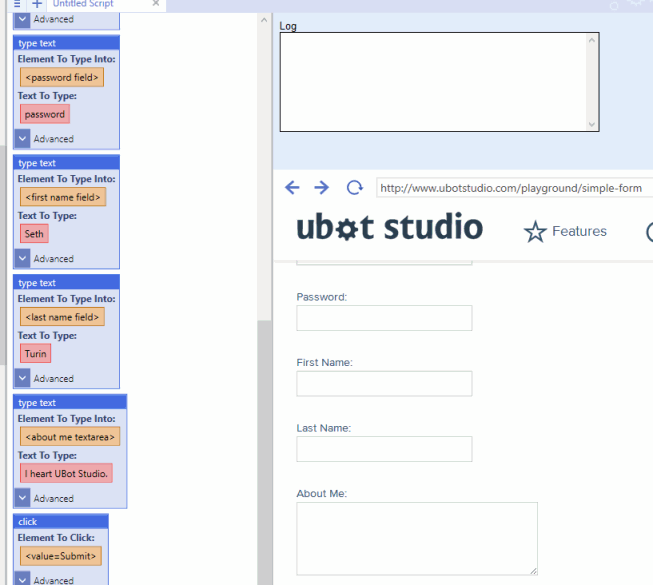The image size is (653, 585).
Task: Click header of type text for Seth
Action: coord(67,163)
